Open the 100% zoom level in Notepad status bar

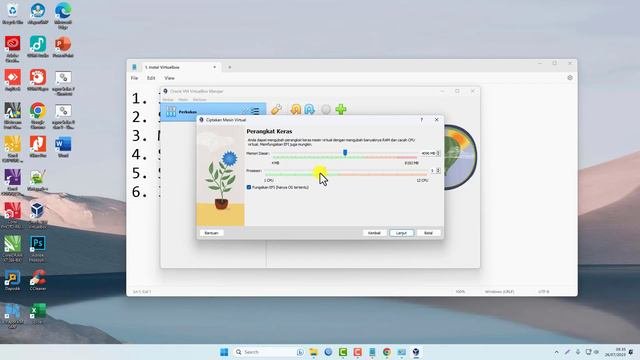460,292
